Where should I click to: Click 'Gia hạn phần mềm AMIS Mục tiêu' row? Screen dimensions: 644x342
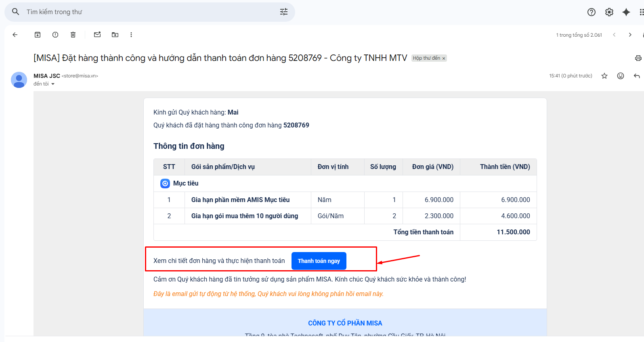240,200
